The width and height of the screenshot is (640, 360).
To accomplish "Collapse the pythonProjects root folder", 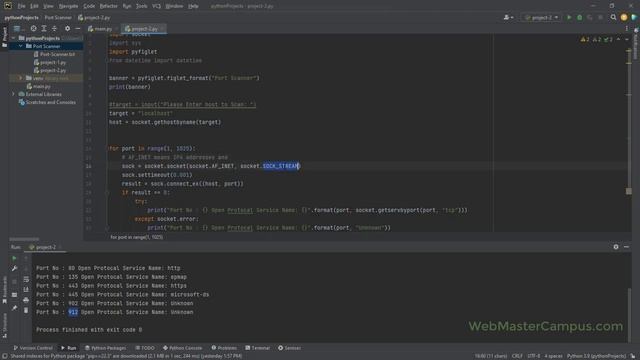I will coord(14,38).
